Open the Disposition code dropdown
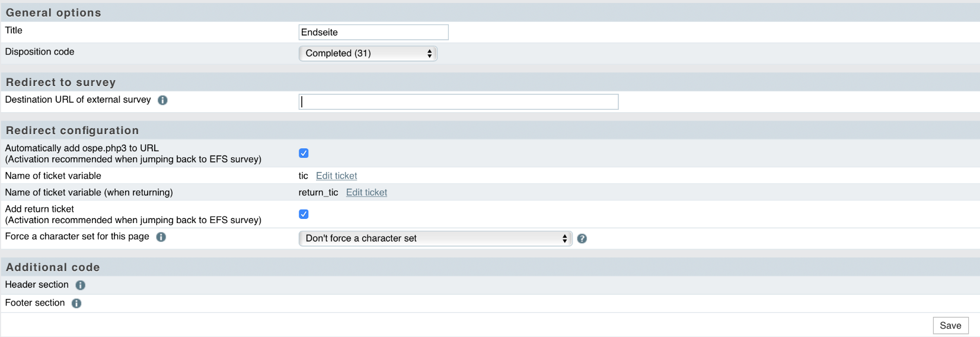This screenshot has height=337, width=980. coord(368,53)
